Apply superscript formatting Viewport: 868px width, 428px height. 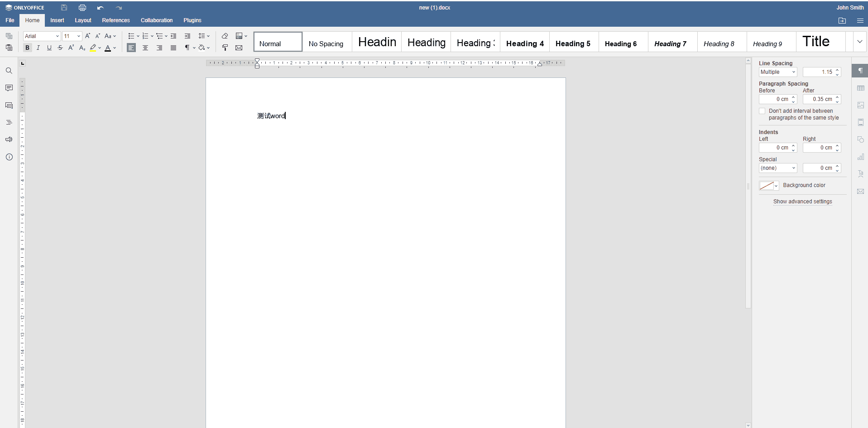pyautogui.click(x=71, y=48)
